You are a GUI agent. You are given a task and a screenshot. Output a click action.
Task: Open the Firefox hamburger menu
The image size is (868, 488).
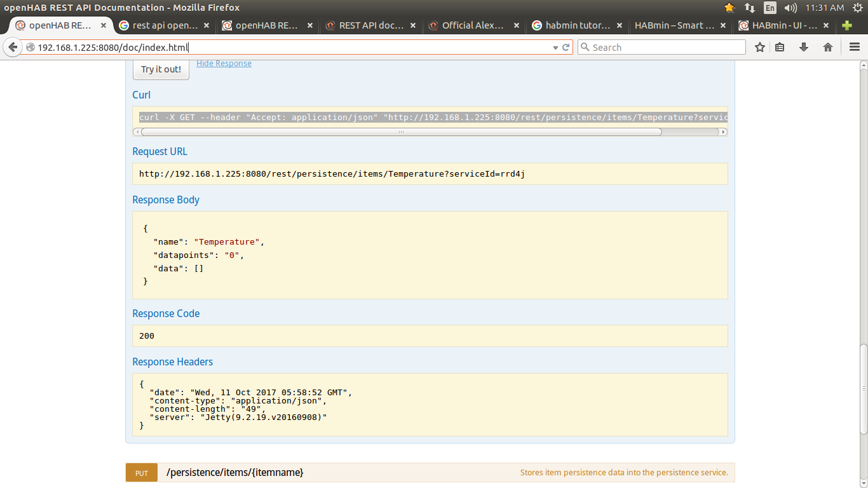(855, 48)
